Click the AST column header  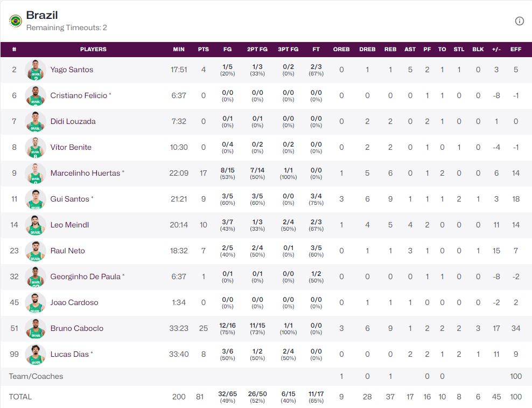(410, 49)
